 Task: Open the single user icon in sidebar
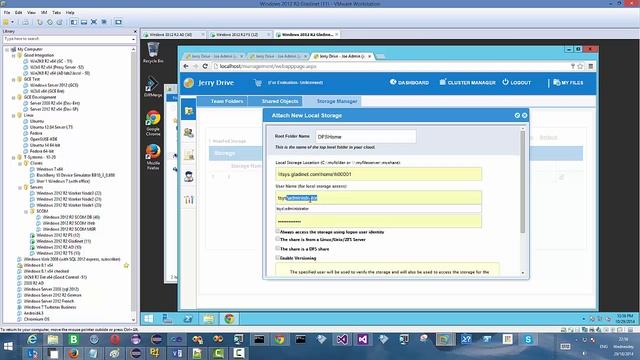pyautogui.click(x=189, y=177)
